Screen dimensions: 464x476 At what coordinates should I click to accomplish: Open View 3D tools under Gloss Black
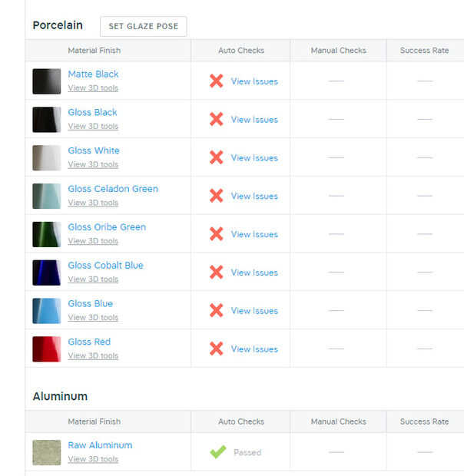click(x=93, y=127)
